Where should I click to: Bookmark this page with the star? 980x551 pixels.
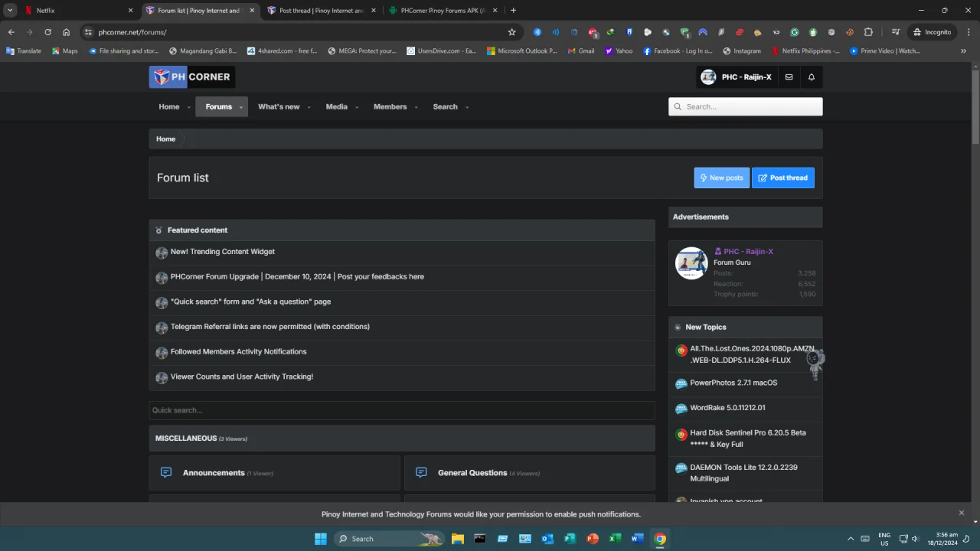point(511,32)
